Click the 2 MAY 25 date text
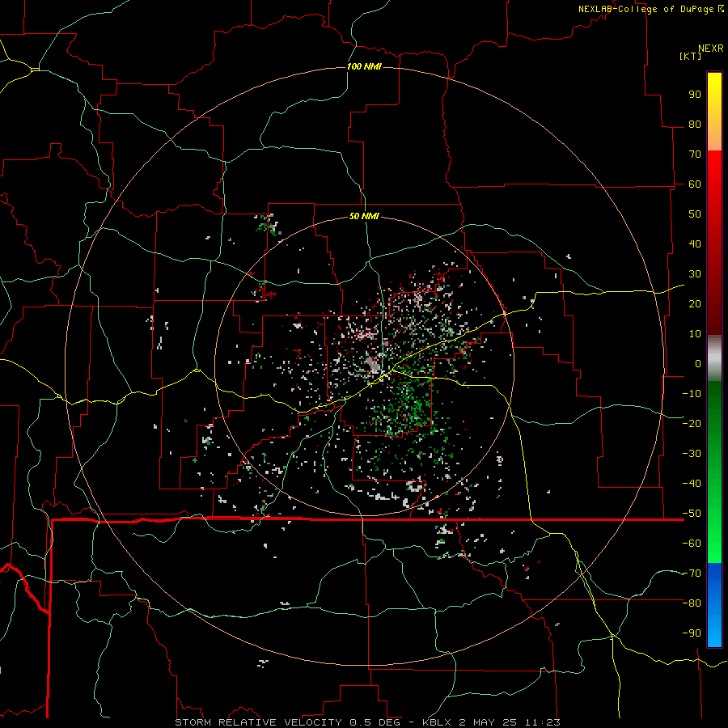 [x=488, y=722]
